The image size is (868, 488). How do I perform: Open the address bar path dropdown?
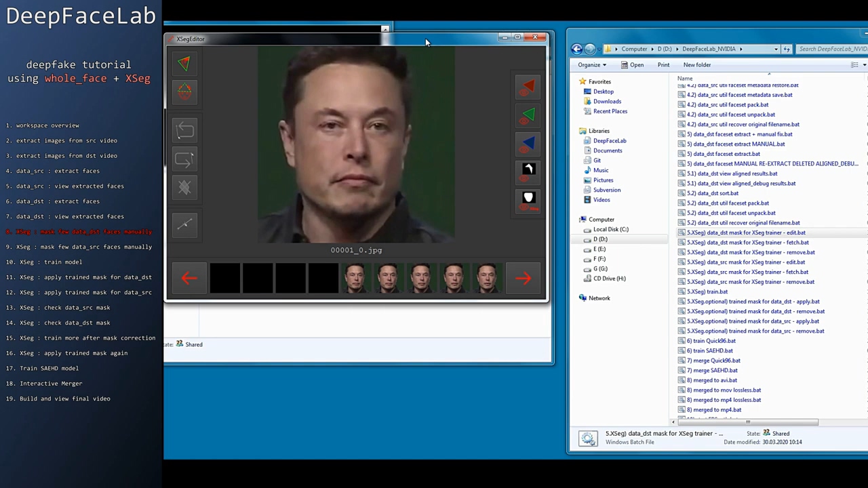click(775, 49)
